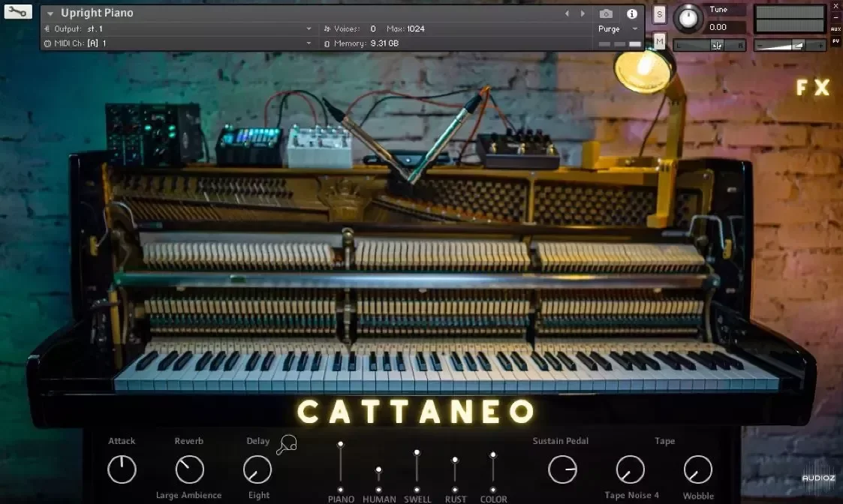Click the Tape Noise 4 knob

point(630,469)
